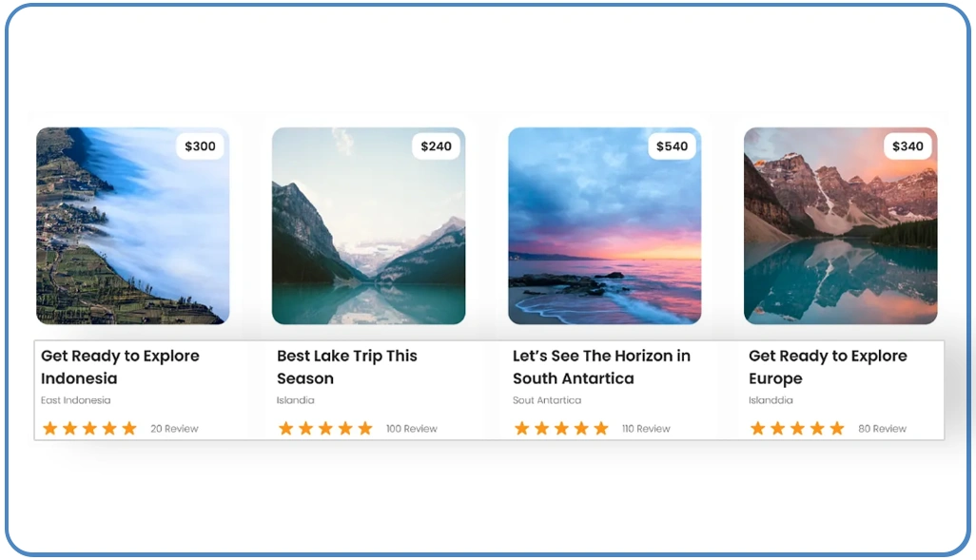The width and height of the screenshot is (976, 560).
Task: Open "Get Ready to Explore Europe" title
Action: tap(828, 367)
